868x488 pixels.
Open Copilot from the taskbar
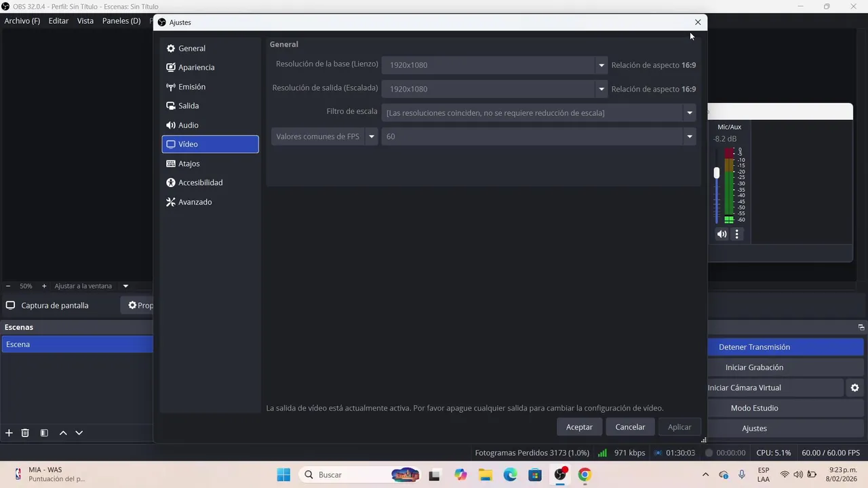pyautogui.click(x=461, y=474)
